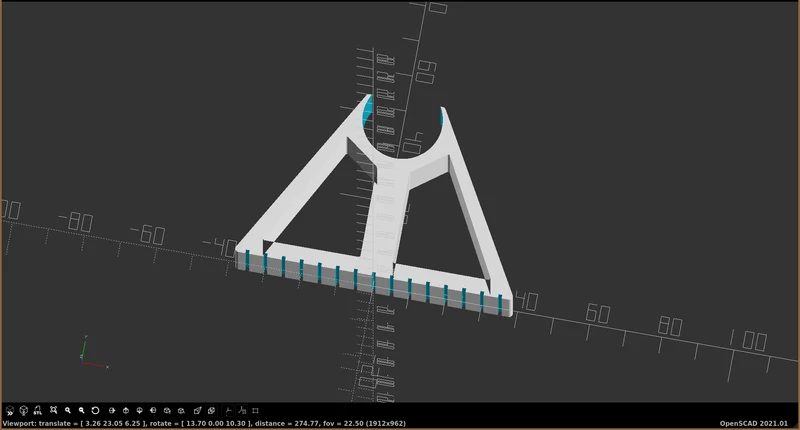Image resolution: width=800 pixels, height=430 pixels.
Task: Enable Orthogonal projection icon
Action: click(211, 411)
